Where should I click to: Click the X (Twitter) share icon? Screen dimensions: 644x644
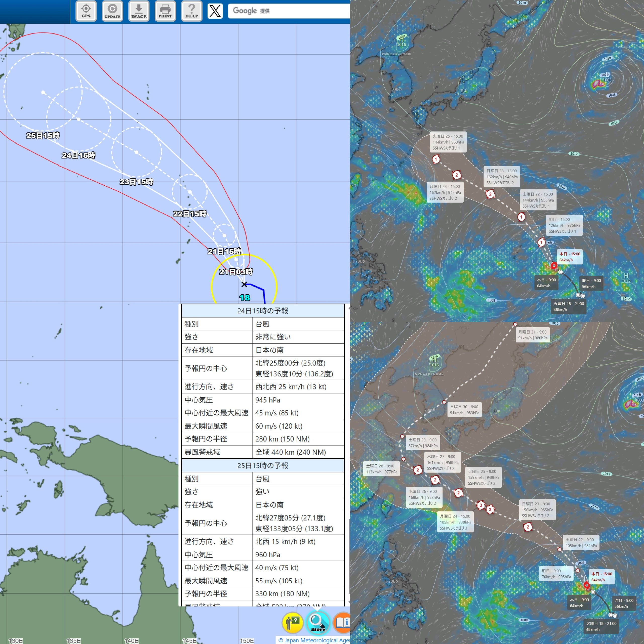pos(215,11)
